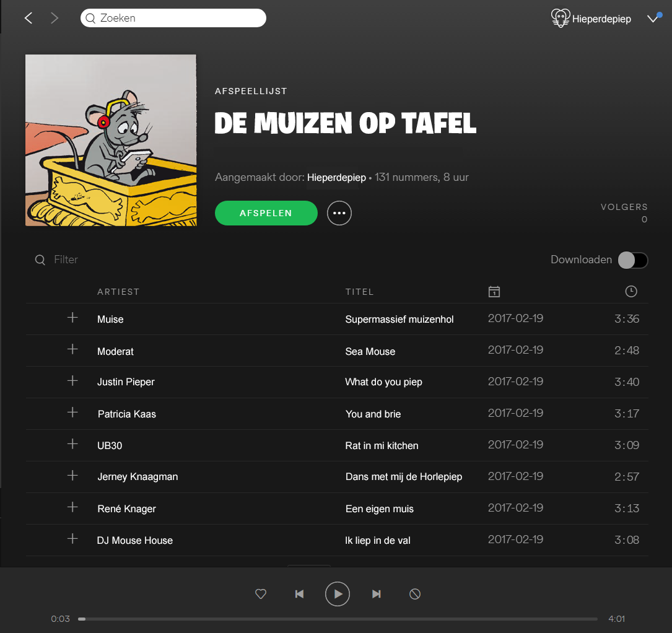Go back with the left arrow
The image size is (672, 633).
coord(28,18)
